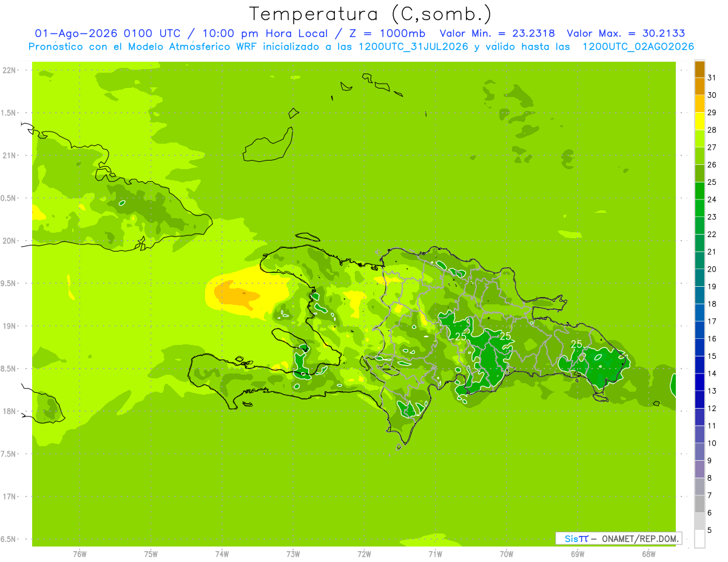Image resolution: width=728 pixels, height=562 pixels.
Task: Click the '1200UTC_02AGO2026' valid-until time
Action: tap(638, 47)
